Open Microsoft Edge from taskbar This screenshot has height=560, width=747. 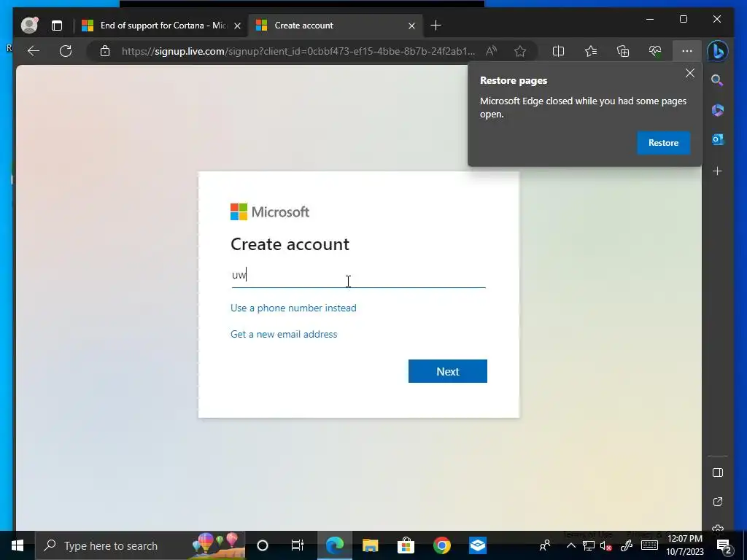[334, 545]
